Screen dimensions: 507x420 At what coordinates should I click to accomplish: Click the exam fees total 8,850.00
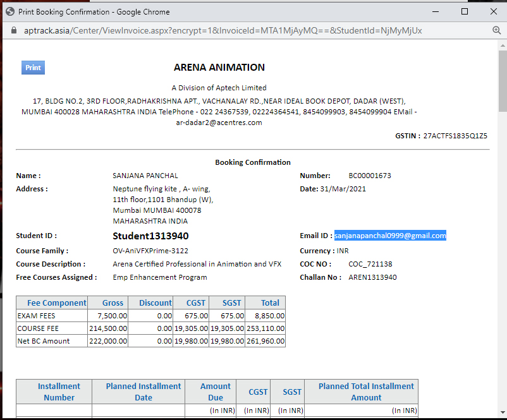tap(270, 316)
